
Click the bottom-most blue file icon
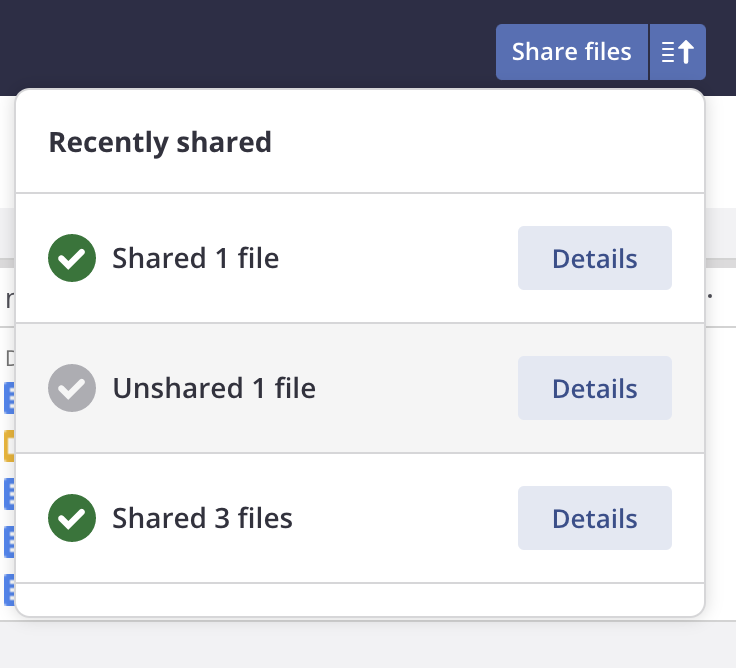9,589
